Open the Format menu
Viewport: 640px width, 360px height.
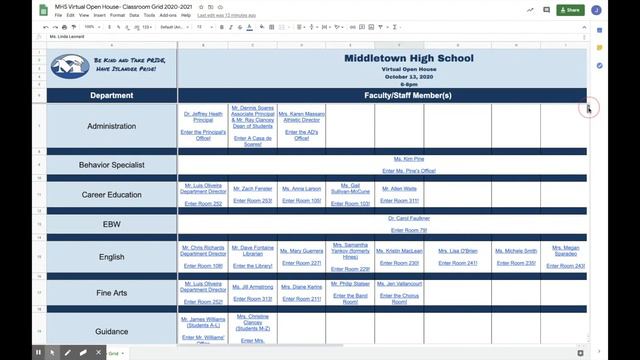[x=117, y=15]
